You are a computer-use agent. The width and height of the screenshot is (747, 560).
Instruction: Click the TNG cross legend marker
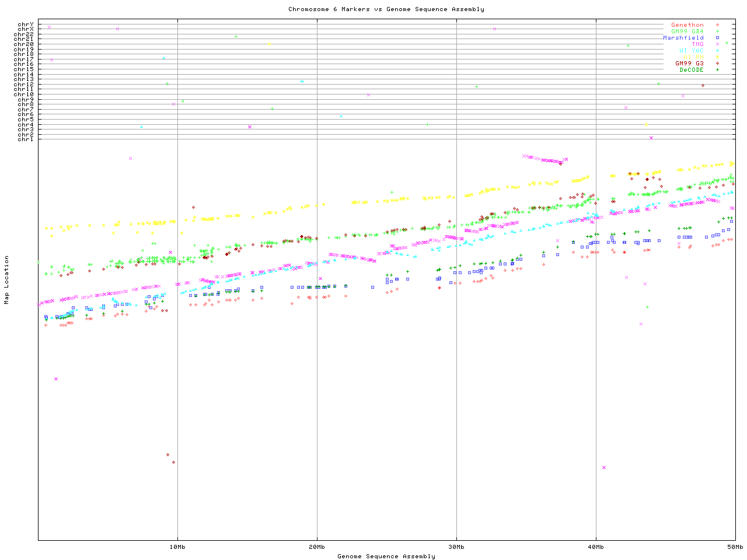coord(717,44)
